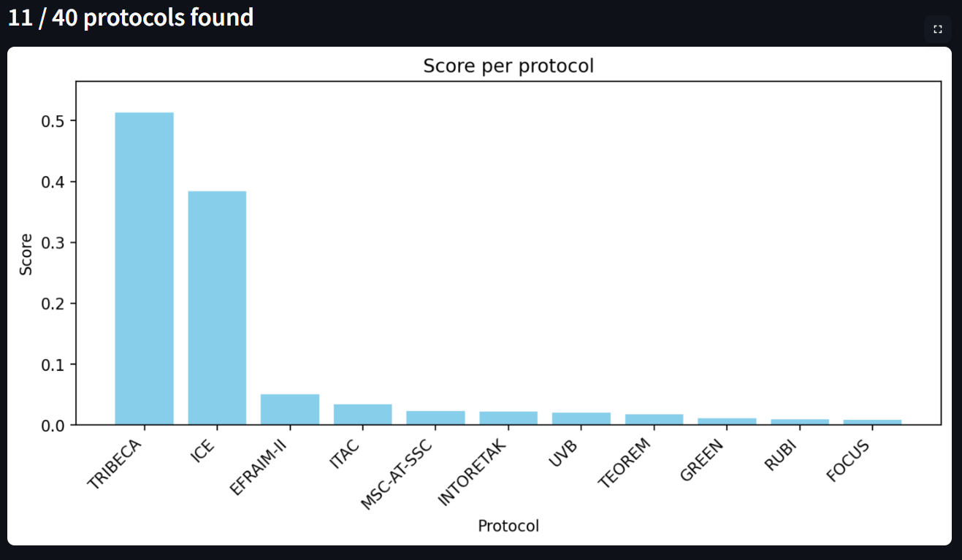Select the TRIBECA bar in the chart
This screenshot has height=560, width=962.
[x=143, y=266]
